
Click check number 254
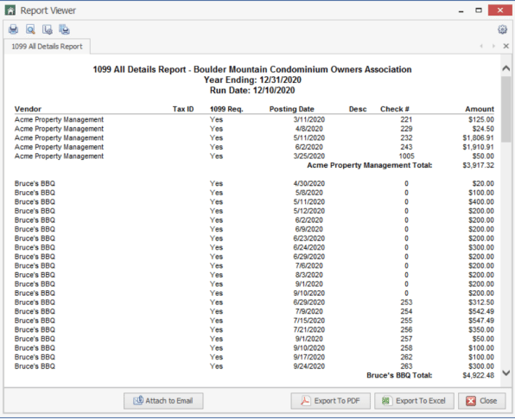[x=406, y=311]
